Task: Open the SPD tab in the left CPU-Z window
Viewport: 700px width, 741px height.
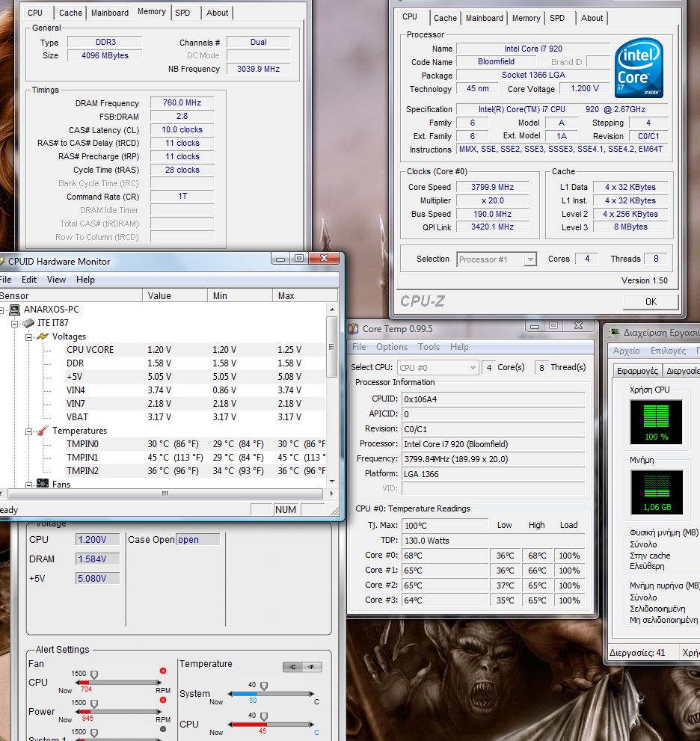Action: (182, 13)
